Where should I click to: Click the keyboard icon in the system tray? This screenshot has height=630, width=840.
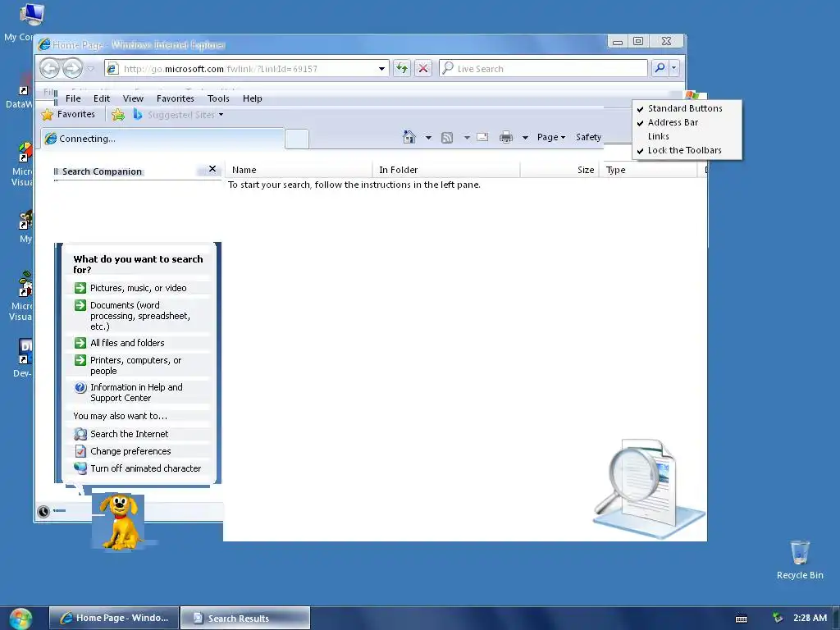742,619
